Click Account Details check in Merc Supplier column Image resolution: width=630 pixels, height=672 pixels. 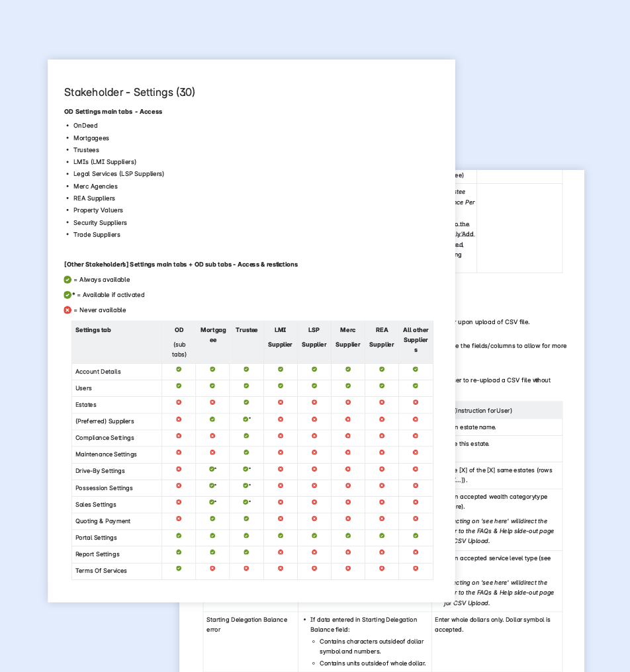click(x=348, y=369)
